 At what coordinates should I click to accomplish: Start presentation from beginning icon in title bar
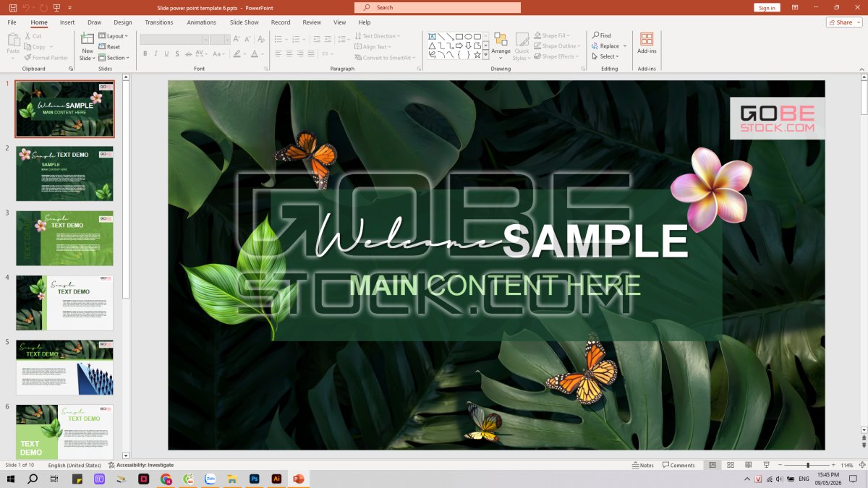point(58,7)
